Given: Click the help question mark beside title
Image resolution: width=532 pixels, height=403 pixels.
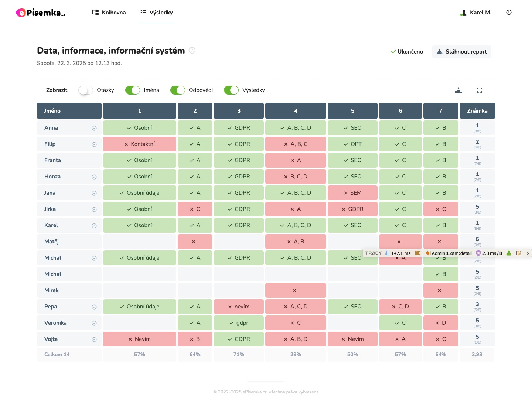Looking at the screenshot, I should click(192, 51).
